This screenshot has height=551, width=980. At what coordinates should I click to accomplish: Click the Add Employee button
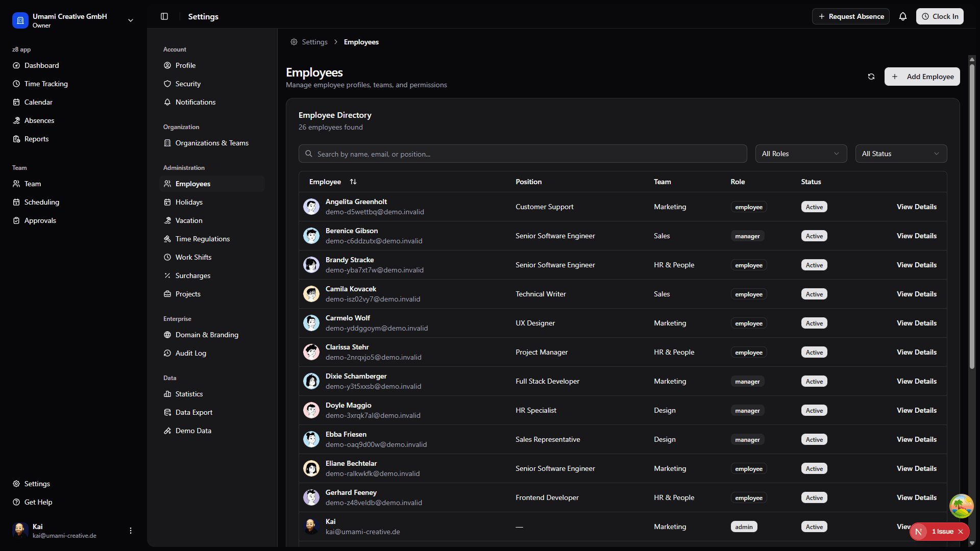[x=922, y=77]
